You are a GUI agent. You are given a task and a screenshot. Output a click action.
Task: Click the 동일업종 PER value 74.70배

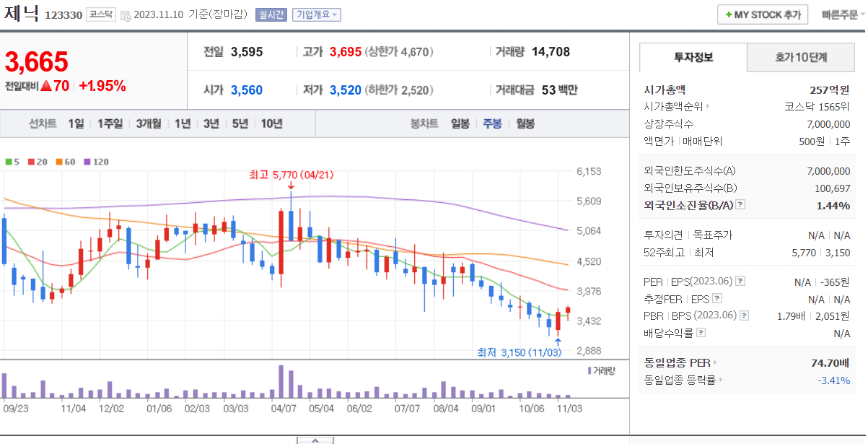click(830, 362)
